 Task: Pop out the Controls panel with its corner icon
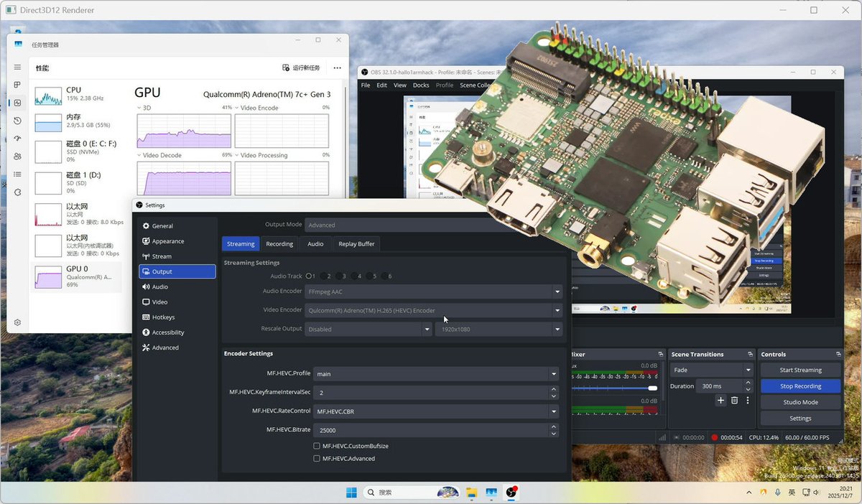(838, 355)
